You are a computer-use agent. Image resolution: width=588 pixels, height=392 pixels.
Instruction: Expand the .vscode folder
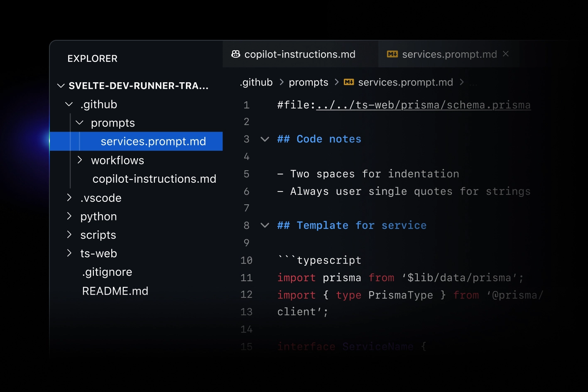tap(69, 198)
